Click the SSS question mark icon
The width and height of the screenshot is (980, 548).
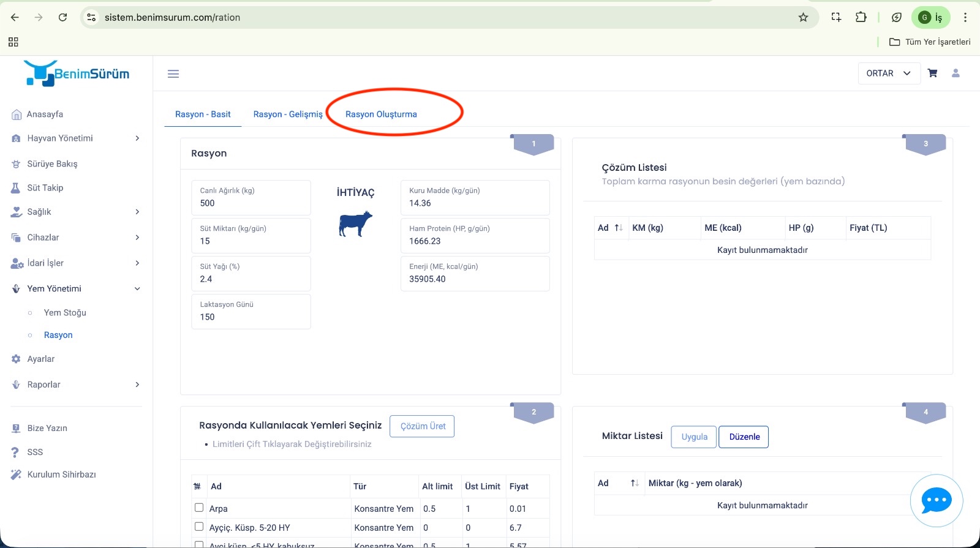pos(16,452)
